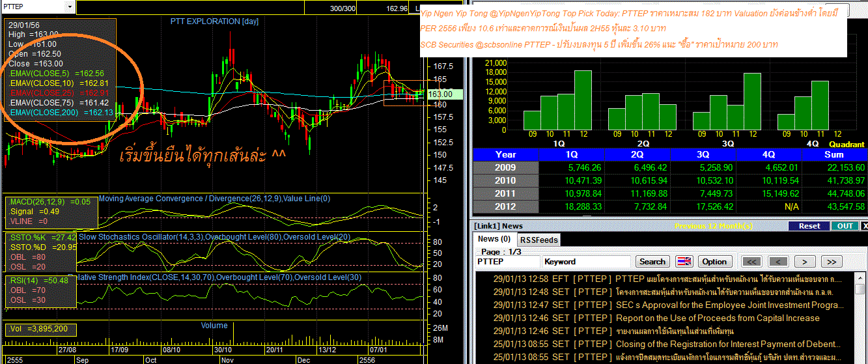This screenshot has width=868, height=364.
Task: Jump to last news page with >>
Action: pyautogui.click(x=831, y=261)
